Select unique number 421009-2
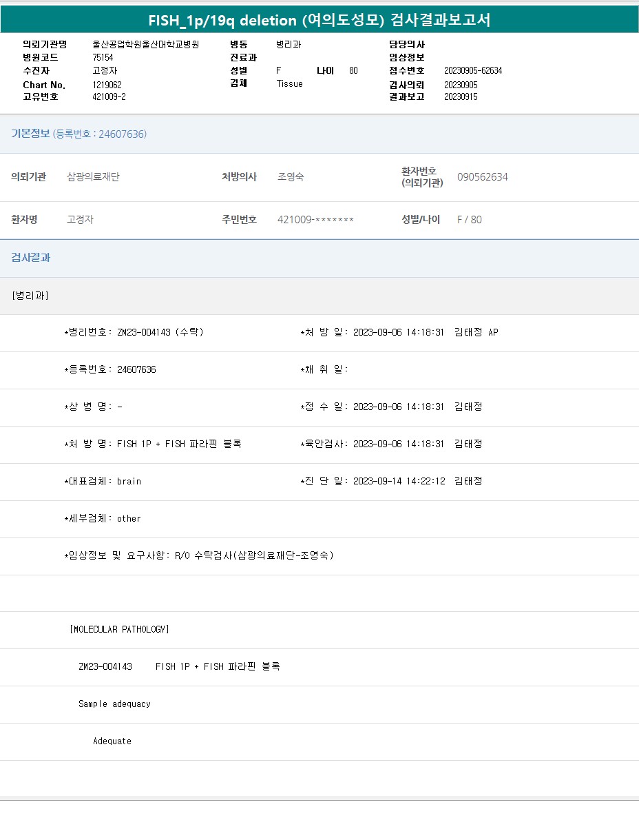639x840 pixels. pyautogui.click(x=109, y=96)
